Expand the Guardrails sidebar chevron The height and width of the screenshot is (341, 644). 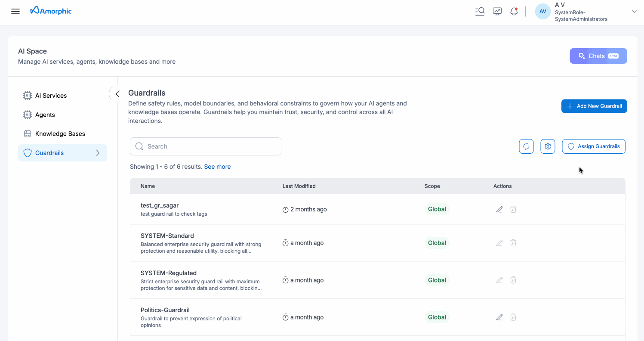click(98, 153)
